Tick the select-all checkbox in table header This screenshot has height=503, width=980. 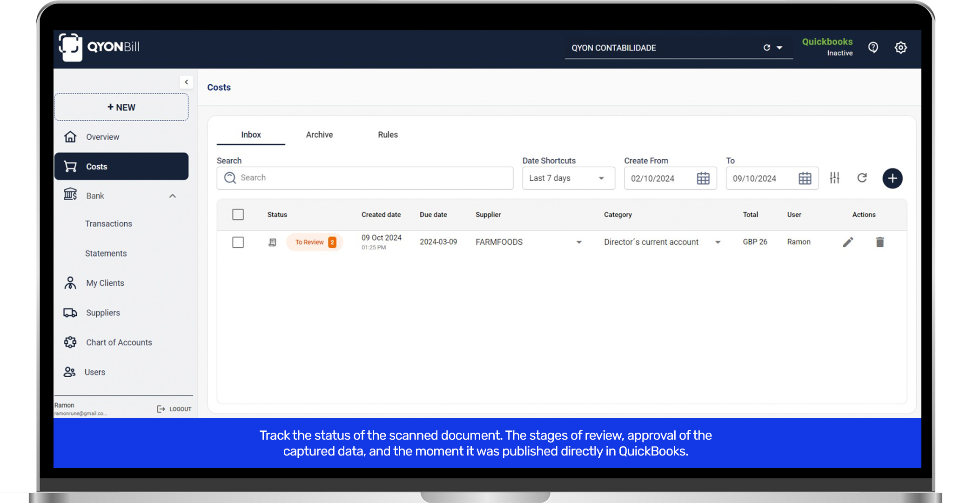[238, 215]
